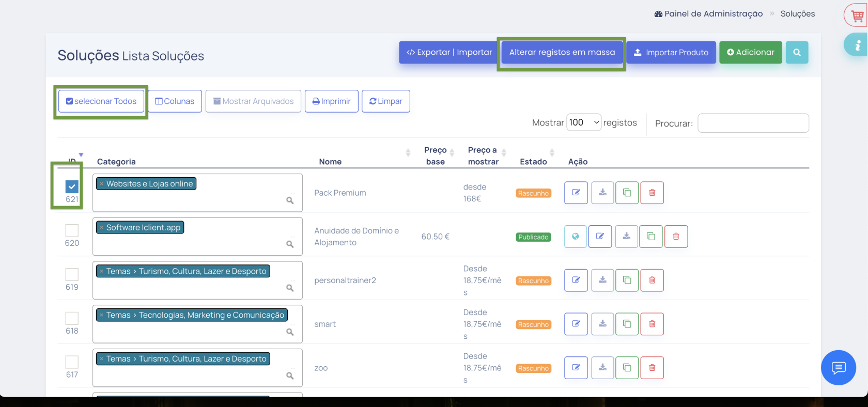Image resolution: width=868 pixels, height=407 pixels.
Task: Click Categoria column header
Action: [116, 162]
